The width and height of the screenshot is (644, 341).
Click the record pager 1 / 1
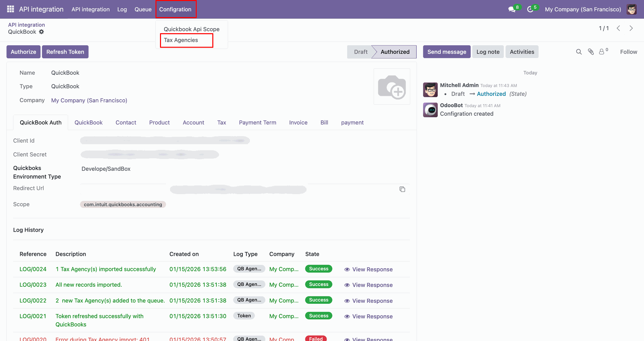click(604, 29)
